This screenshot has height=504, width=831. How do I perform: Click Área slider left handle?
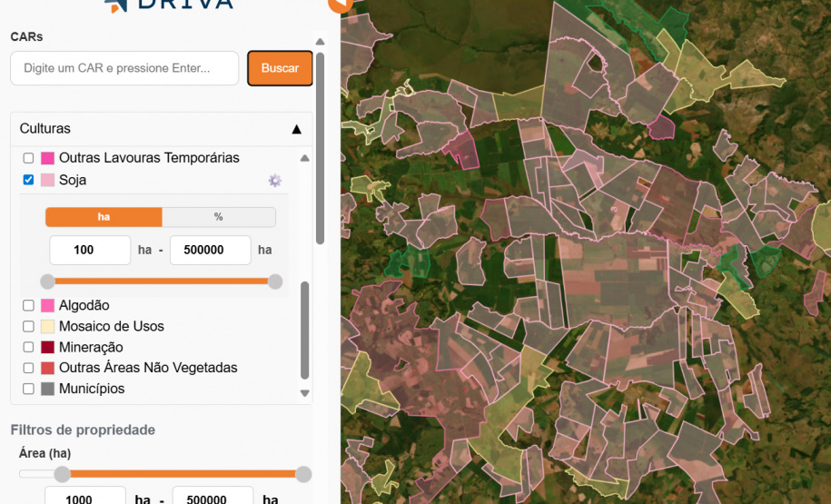click(x=62, y=474)
